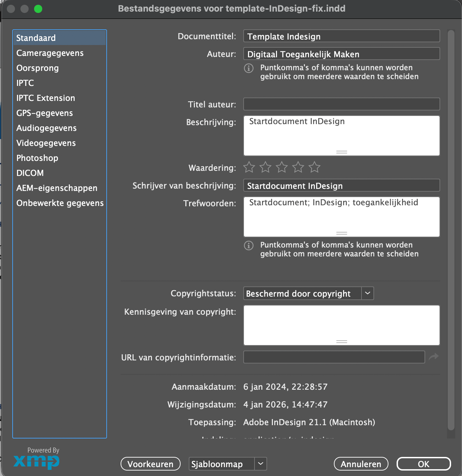Click the XMP logo at bottom left
Image resolution: width=462 pixels, height=476 pixels.
pyautogui.click(x=35, y=462)
